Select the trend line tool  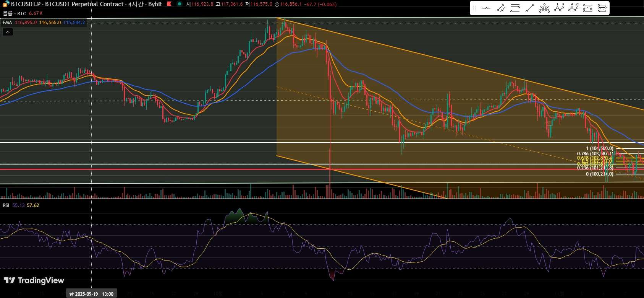pyautogui.click(x=530, y=8)
